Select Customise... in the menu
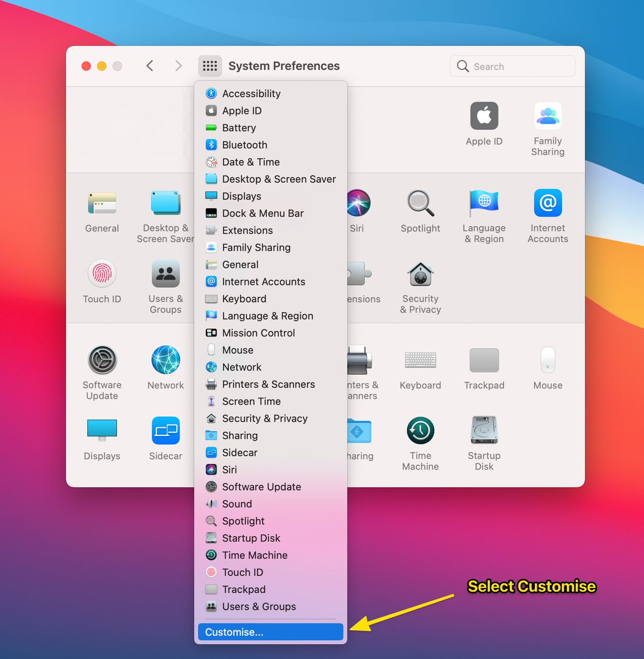Viewport: 644px width, 659px height. tap(271, 632)
